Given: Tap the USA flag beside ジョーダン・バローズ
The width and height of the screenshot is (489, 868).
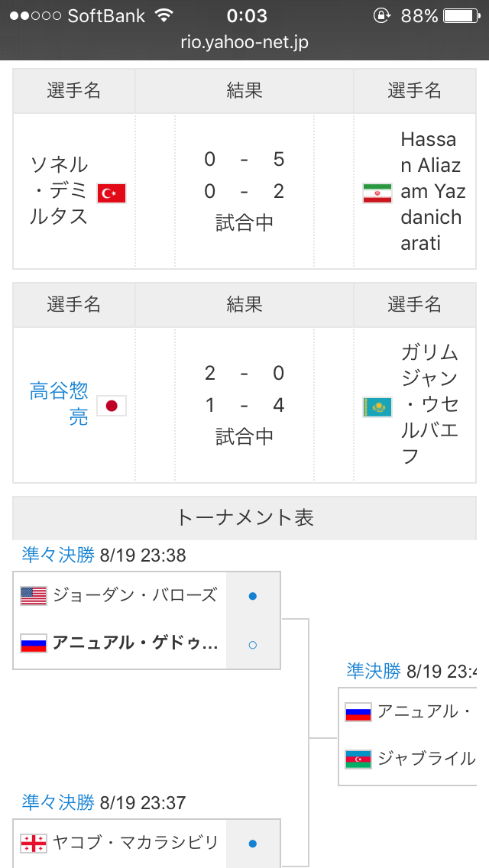Looking at the screenshot, I should point(34,596).
